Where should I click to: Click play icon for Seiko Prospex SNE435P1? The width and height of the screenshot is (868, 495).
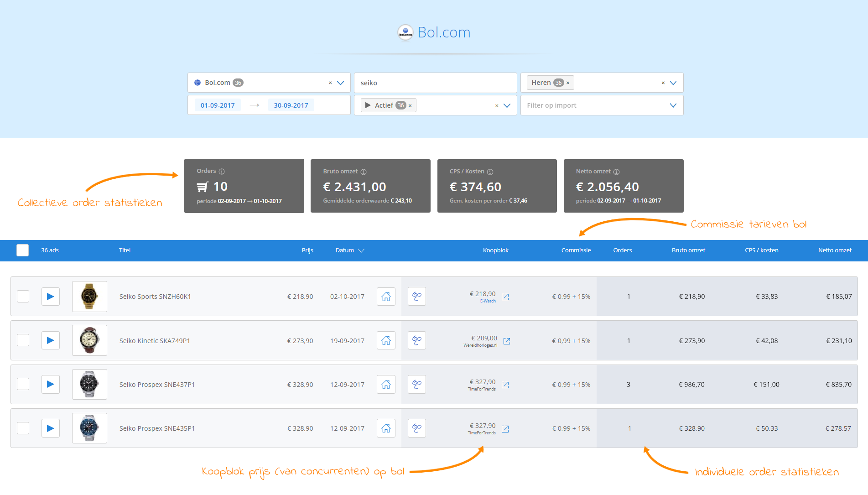click(x=51, y=428)
